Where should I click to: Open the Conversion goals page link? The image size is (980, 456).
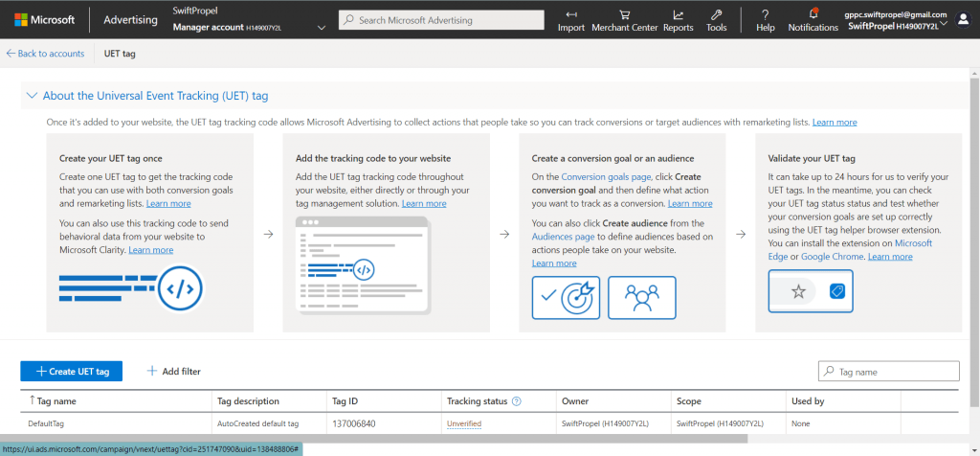(606, 176)
